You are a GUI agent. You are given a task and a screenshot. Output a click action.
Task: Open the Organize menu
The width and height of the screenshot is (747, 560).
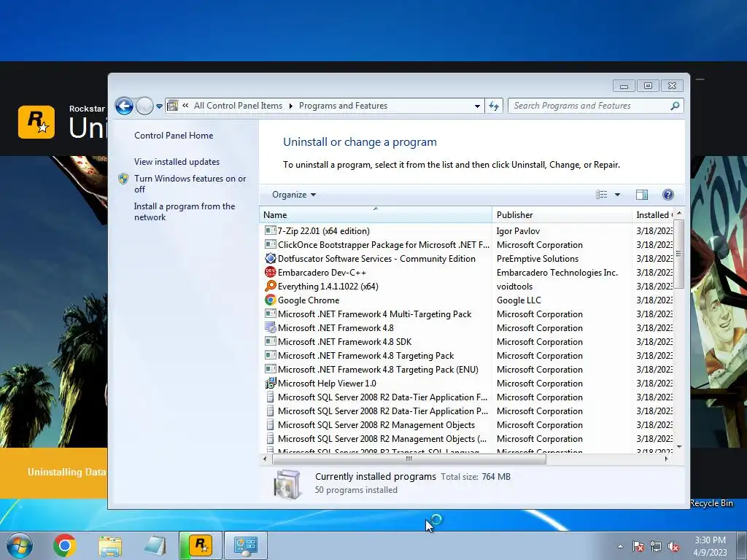294,194
